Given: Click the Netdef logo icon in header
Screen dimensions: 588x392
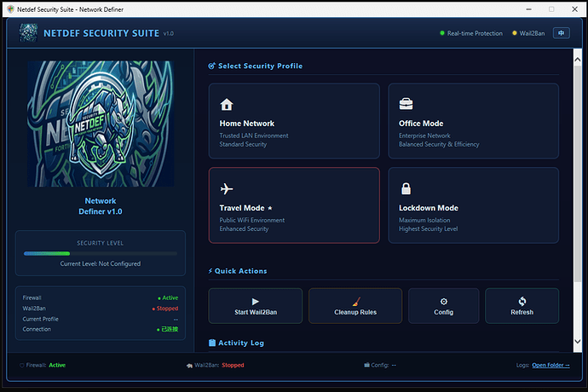Looking at the screenshot, I should click(28, 33).
